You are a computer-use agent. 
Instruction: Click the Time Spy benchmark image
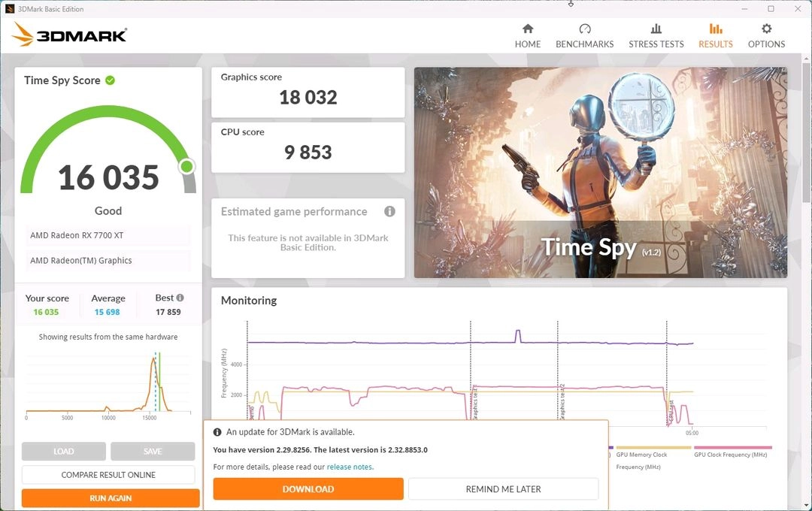601,172
